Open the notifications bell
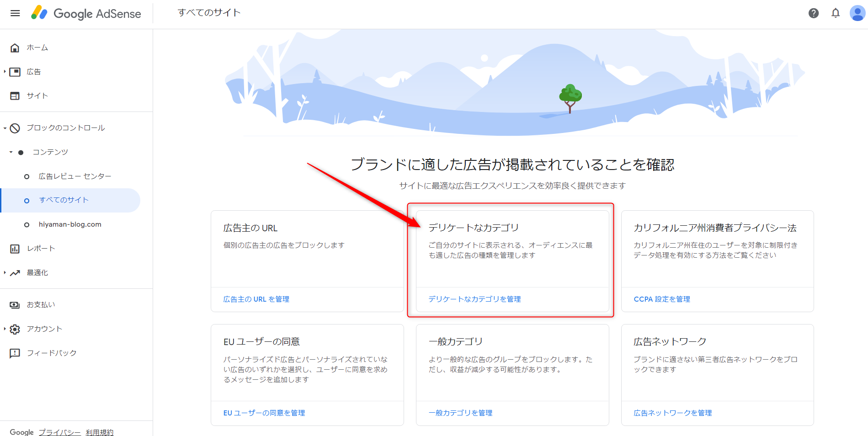Image resolution: width=868 pixels, height=436 pixels. pos(835,13)
